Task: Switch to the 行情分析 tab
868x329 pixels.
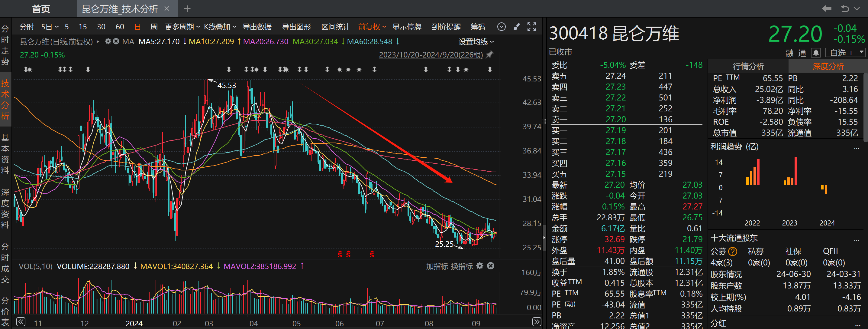Action: [x=748, y=66]
